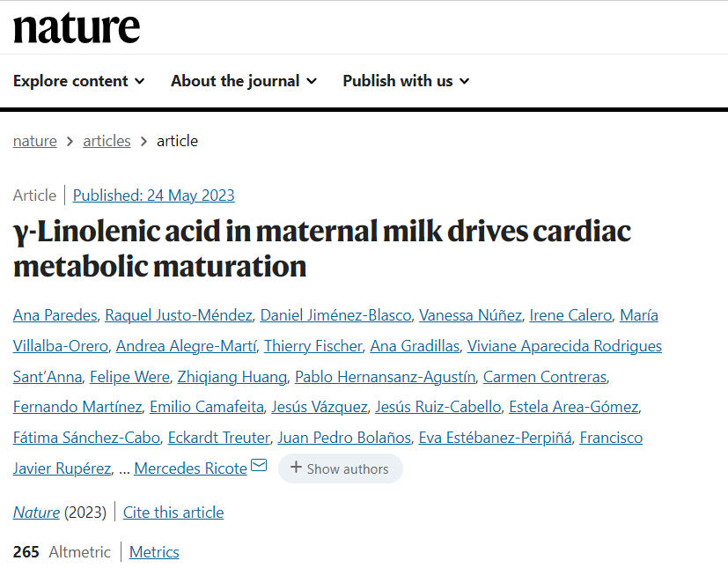Open the article Metrics page
The width and height of the screenshot is (728, 568).
[x=154, y=552]
